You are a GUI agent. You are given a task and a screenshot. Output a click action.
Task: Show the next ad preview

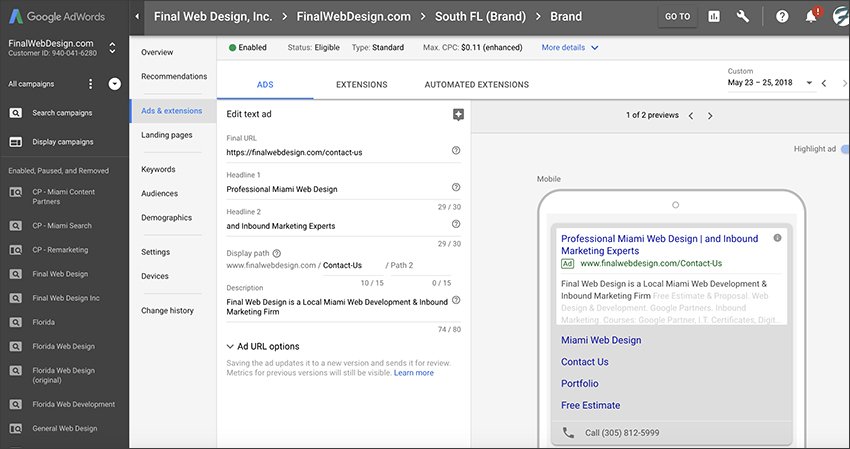click(x=710, y=116)
